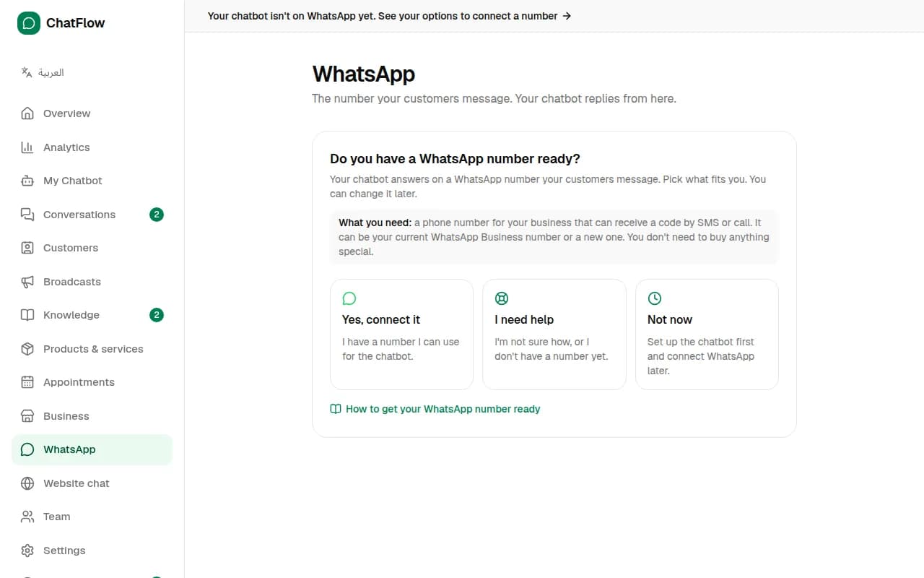Click the chat bubble icon on Yes card

pyautogui.click(x=349, y=298)
